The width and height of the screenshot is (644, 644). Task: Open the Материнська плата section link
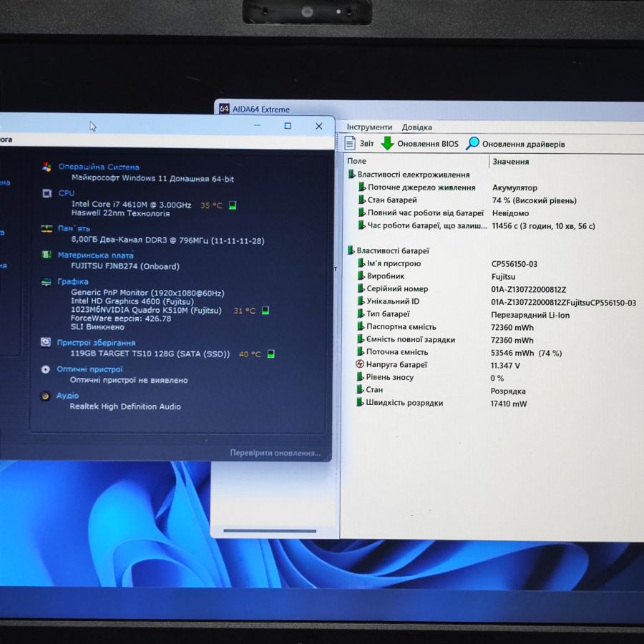click(95, 255)
